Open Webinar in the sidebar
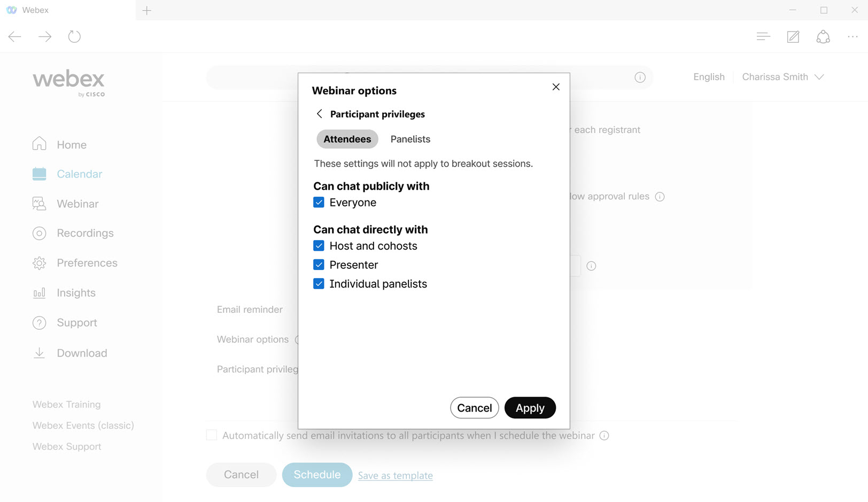 point(77,204)
